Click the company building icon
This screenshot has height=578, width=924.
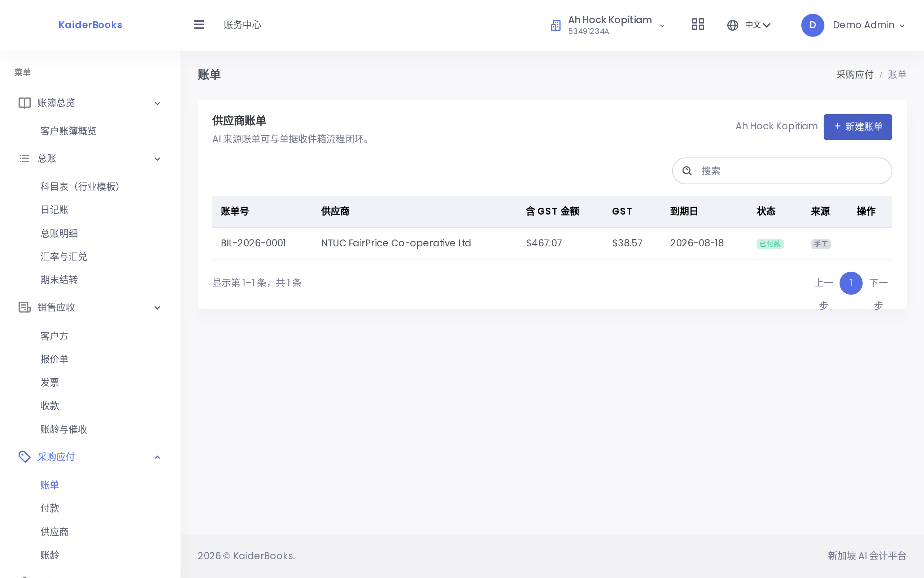[555, 25]
